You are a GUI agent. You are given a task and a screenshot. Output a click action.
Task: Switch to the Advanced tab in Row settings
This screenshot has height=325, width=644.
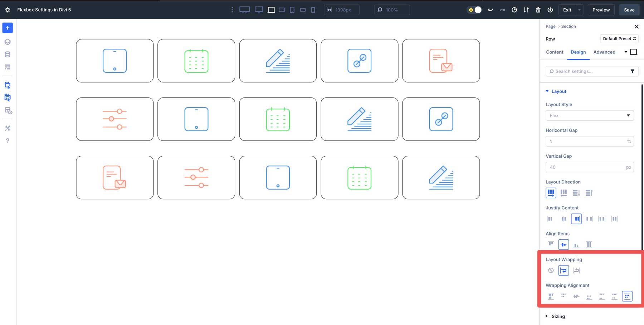pyautogui.click(x=605, y=52)
